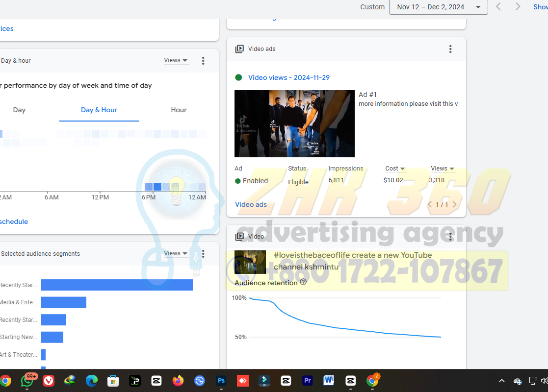Viewport: 548px width, 392px height.
Task: Open Premiere Pro from the taskbar
Action: [x=308, y=380]
